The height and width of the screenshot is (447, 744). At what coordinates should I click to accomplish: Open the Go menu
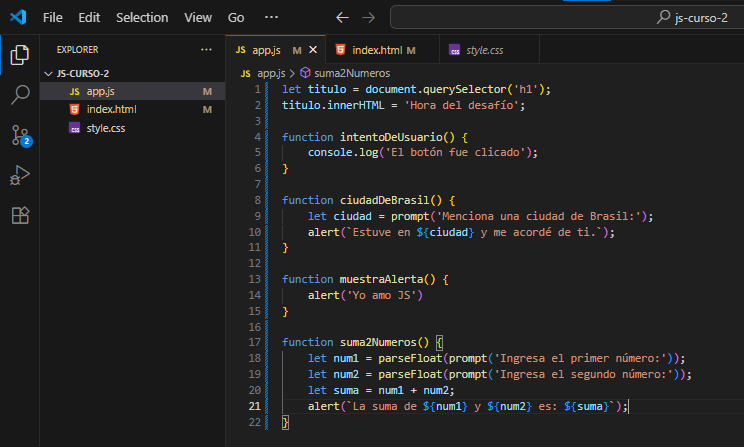(236, 18)
